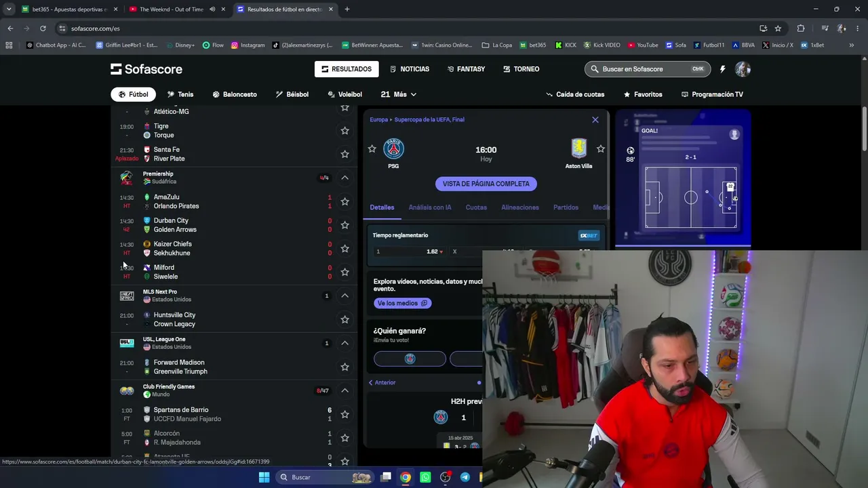This screenshot has width=868, height=488.
Task: Click the 'Buscar en Sofascore' search field
Action: click(647, 69)
